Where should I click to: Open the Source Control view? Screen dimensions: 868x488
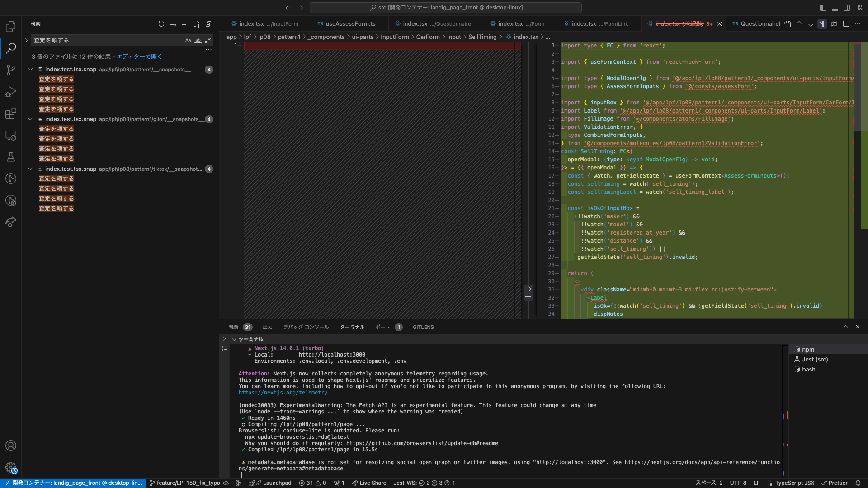(x=11, y=70)
